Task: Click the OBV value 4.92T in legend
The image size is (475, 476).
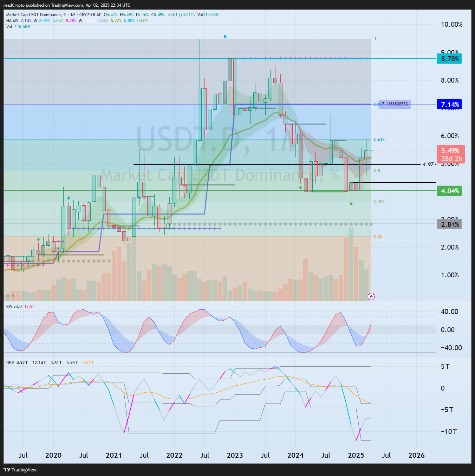Action: click(22, 363)
